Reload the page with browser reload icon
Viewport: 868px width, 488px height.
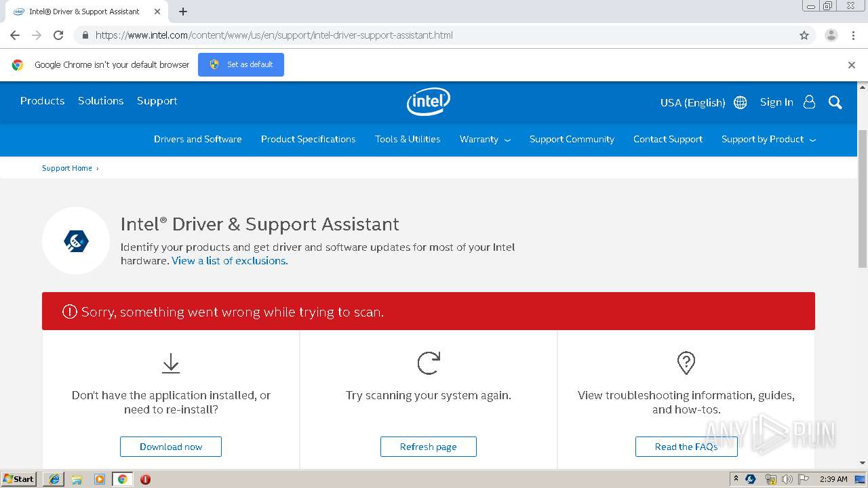coord(58,35)
